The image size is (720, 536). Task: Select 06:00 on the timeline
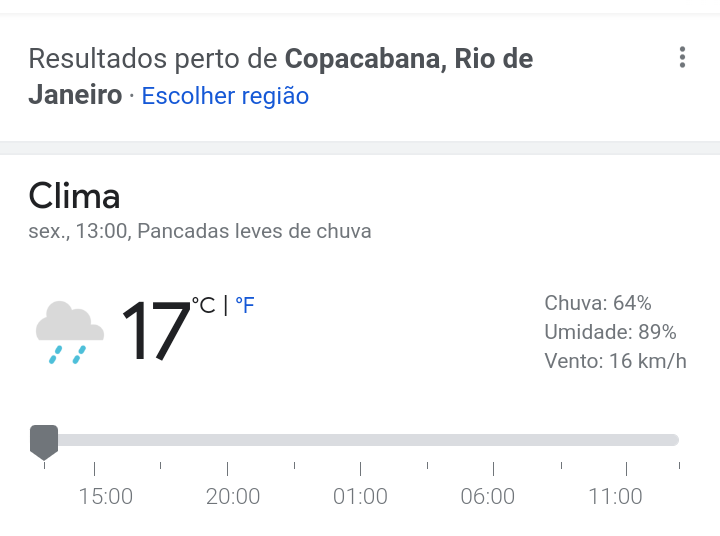[x=488, y=496]
